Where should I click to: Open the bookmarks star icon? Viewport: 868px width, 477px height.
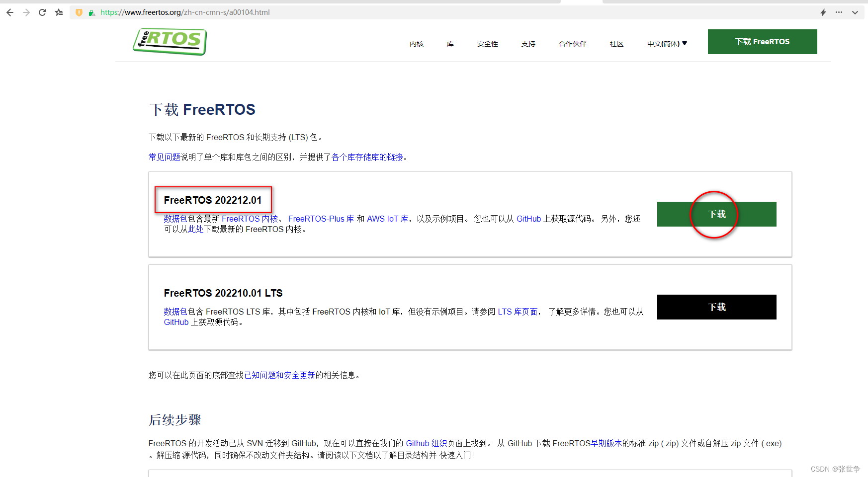59,12
